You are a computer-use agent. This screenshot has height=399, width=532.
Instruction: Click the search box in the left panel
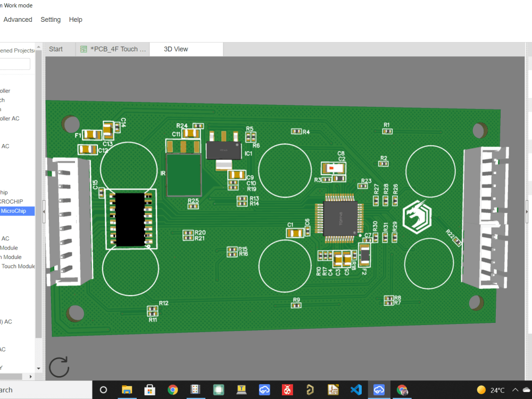(x=14, y=64)
